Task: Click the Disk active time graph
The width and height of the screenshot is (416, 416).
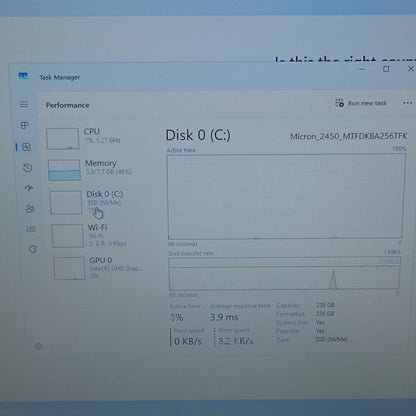Action: 286,196
